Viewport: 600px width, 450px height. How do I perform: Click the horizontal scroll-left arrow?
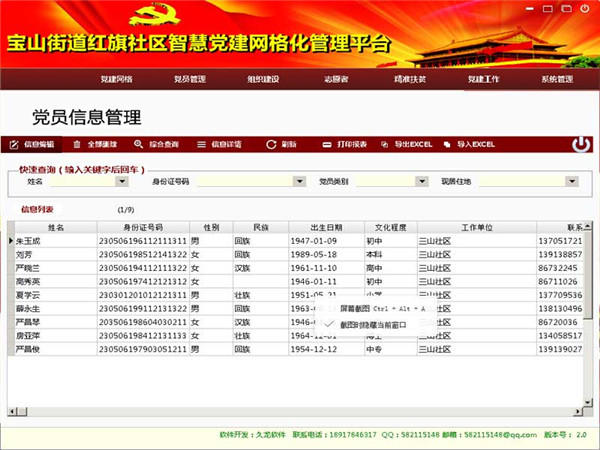point(12,412)
